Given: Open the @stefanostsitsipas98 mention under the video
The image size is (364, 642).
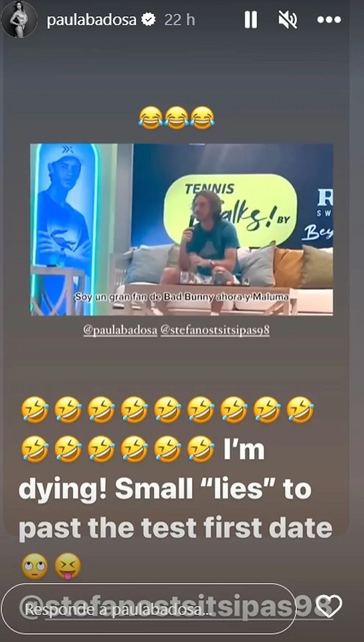Looking at the screenshot, I should [x=215, y=331].
